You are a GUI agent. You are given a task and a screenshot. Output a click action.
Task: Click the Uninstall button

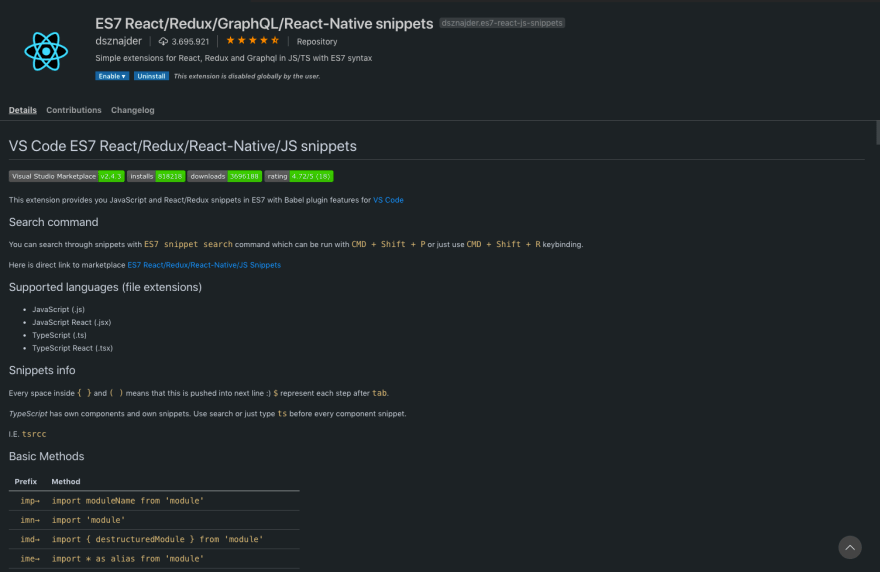(152, 76)
